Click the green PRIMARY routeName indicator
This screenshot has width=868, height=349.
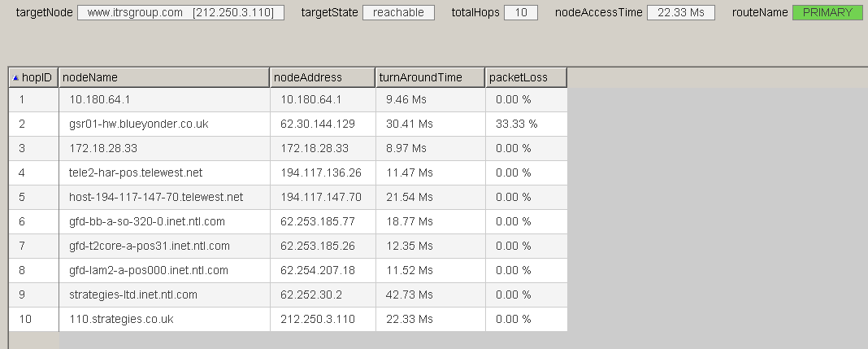point(827,13)
